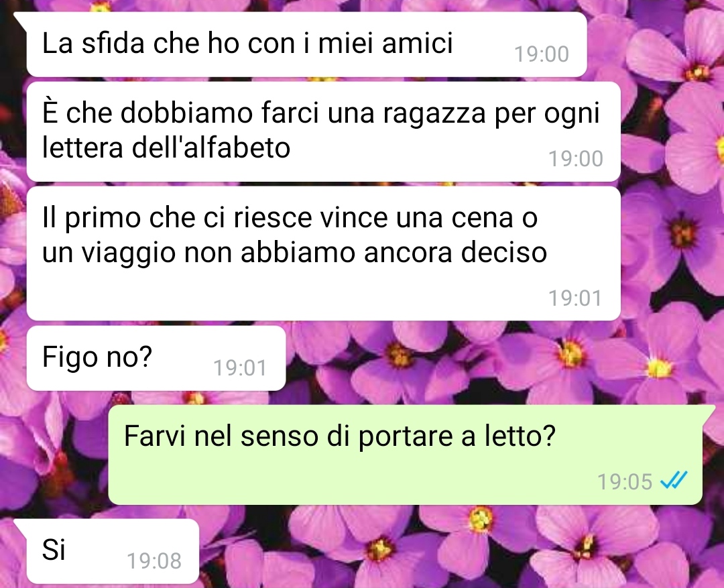Click the 19:01 timestamp in the "non abbiamo ancora deciso" bubble
Screen dimensions: 724x588
[575, 298]
